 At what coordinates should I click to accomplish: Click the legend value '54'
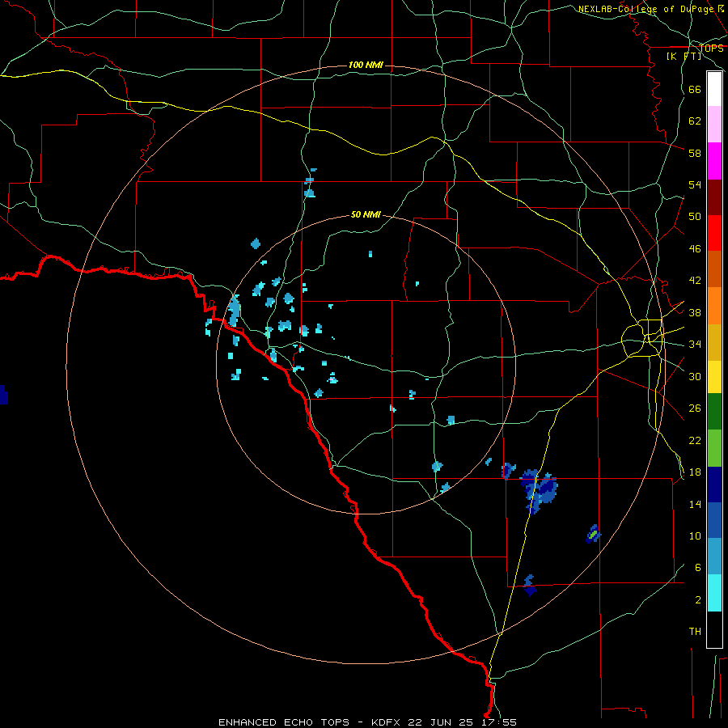click(x=695, y=184)
